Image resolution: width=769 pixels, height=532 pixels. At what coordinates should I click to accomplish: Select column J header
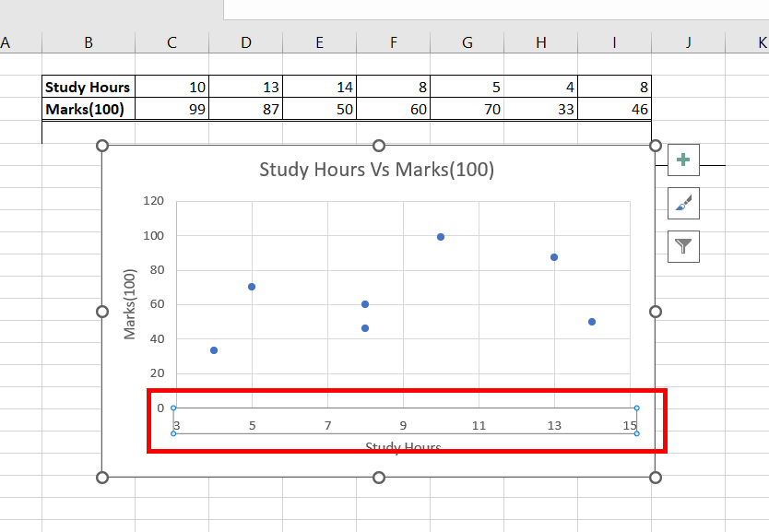tap(689, 42)
